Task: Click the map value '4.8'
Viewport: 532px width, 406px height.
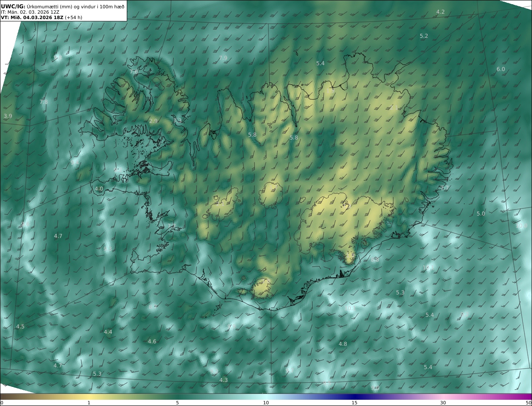Action: pos(343,344)
